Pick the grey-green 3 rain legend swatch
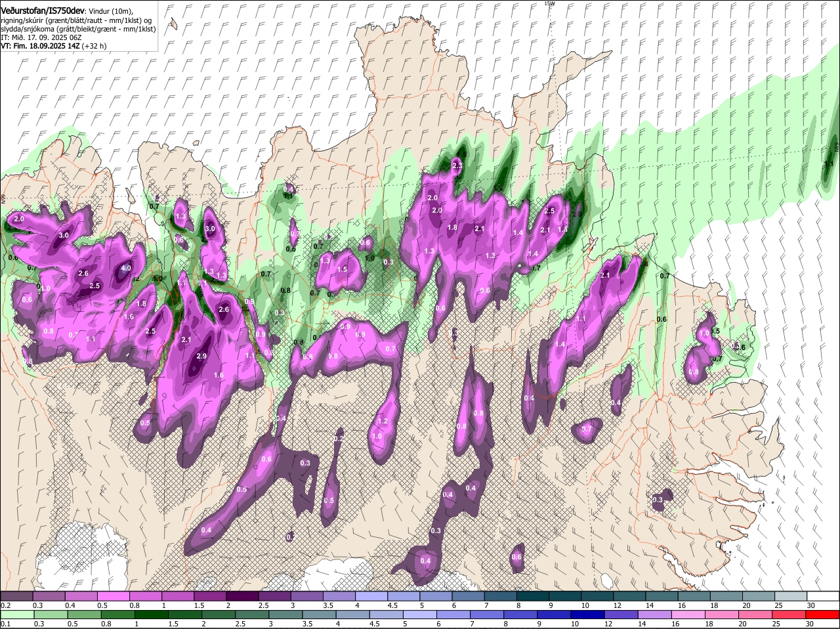This screenshot has height=629, width=840. pos(285,615)
